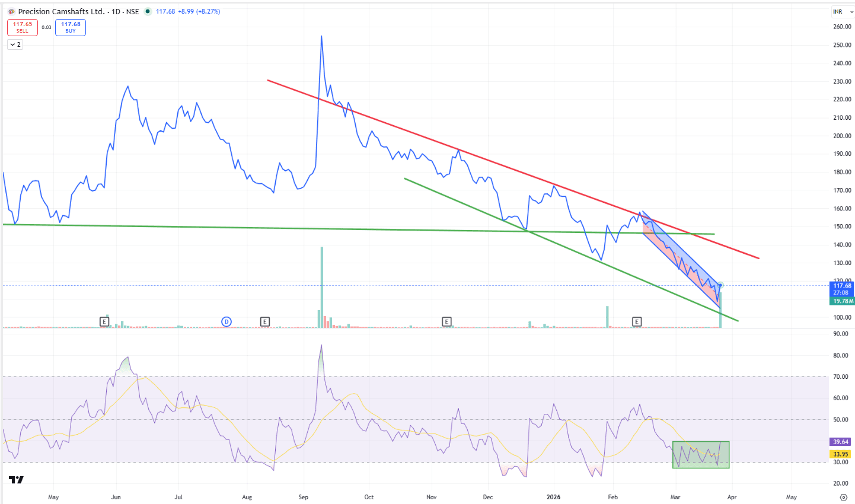The height and width of the screenshot is (504, 855).
Task: Click the 27:08 countdown label
Action: [x=842, y=293]
